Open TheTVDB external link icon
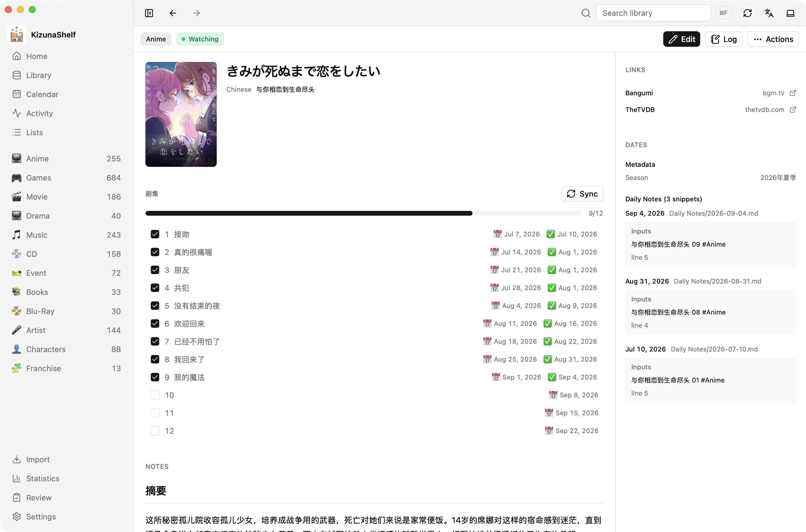 tap(793, 110)
